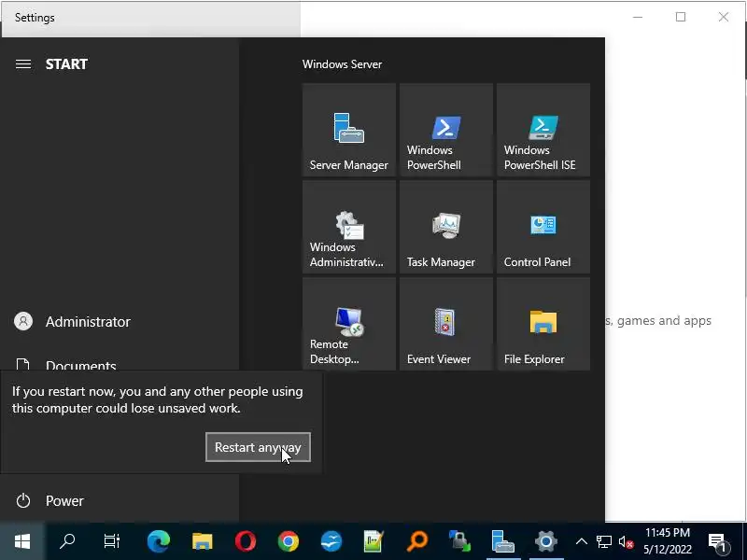Switch to Server Manager on taskbar
747x560 pixels.
coord(503,541)
